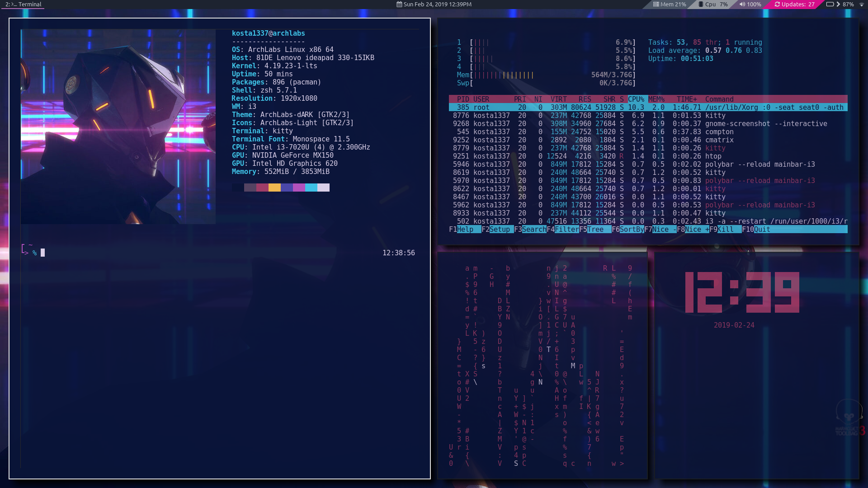
Task: Click the Uptime 00:51:03 value in htop
Action: [697, 59]
